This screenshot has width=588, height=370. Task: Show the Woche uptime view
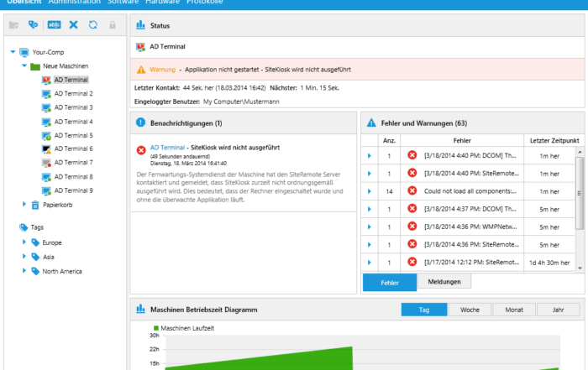coord(470,310)
